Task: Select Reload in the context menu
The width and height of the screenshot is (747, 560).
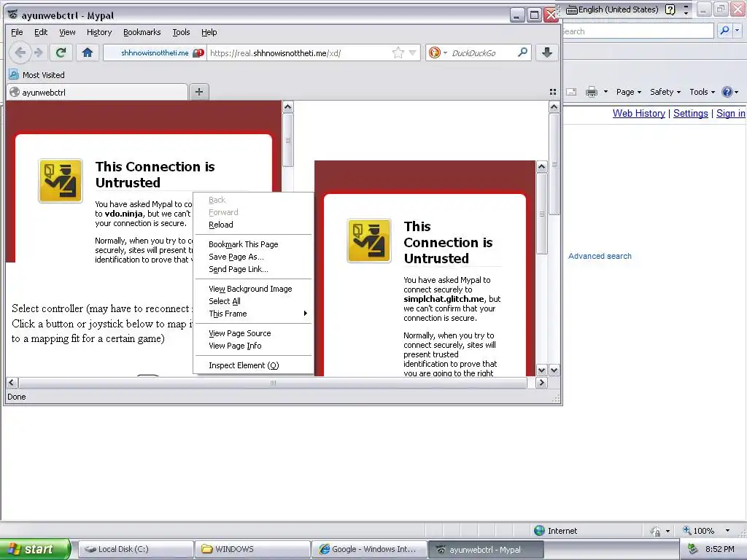Action: (253, 225)
